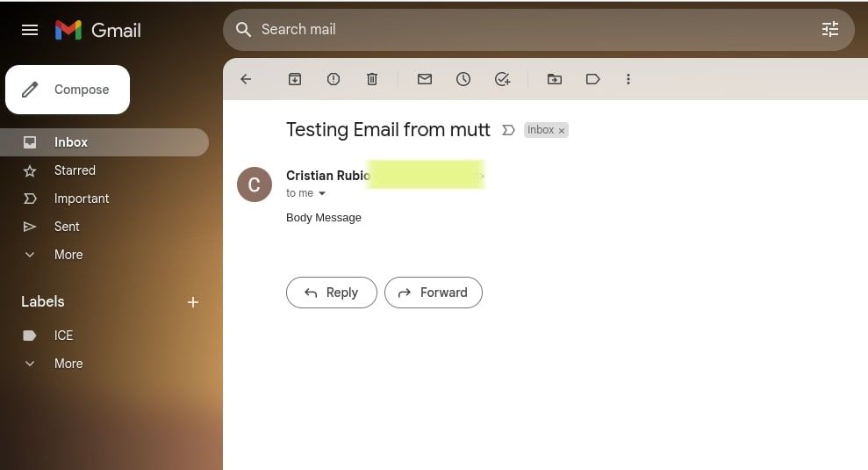Move the email to a folder

click(554, 79)
